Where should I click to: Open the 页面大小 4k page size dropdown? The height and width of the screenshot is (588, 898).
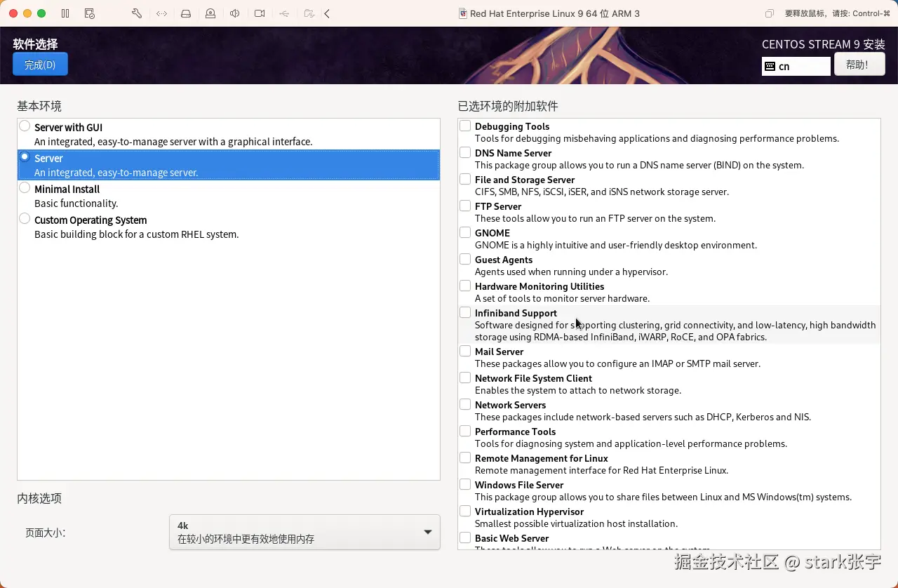tap(304, 532)
